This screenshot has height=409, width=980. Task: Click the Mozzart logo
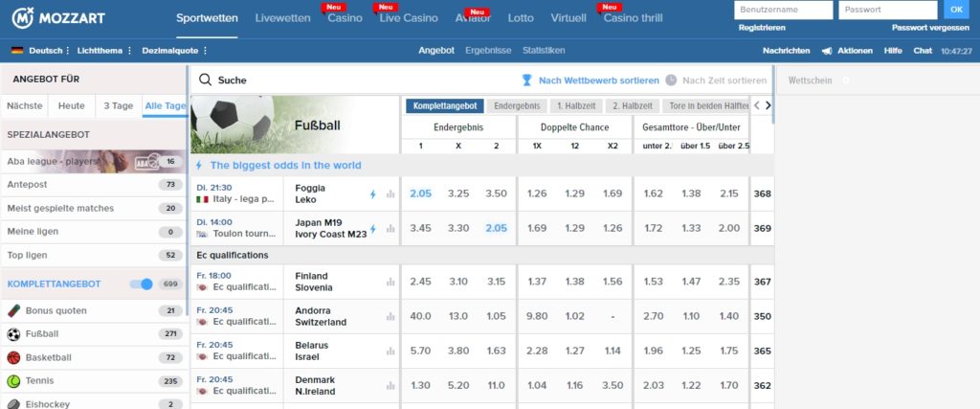59,18
